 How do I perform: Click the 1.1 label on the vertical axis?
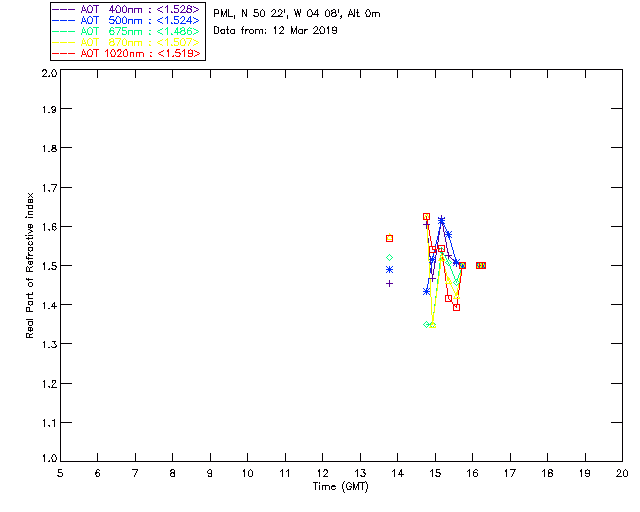point(49,423)
